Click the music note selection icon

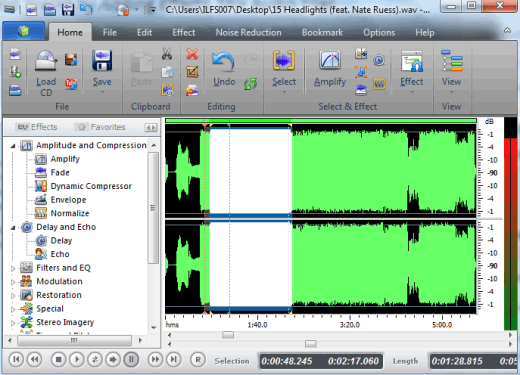coord(361,71)
